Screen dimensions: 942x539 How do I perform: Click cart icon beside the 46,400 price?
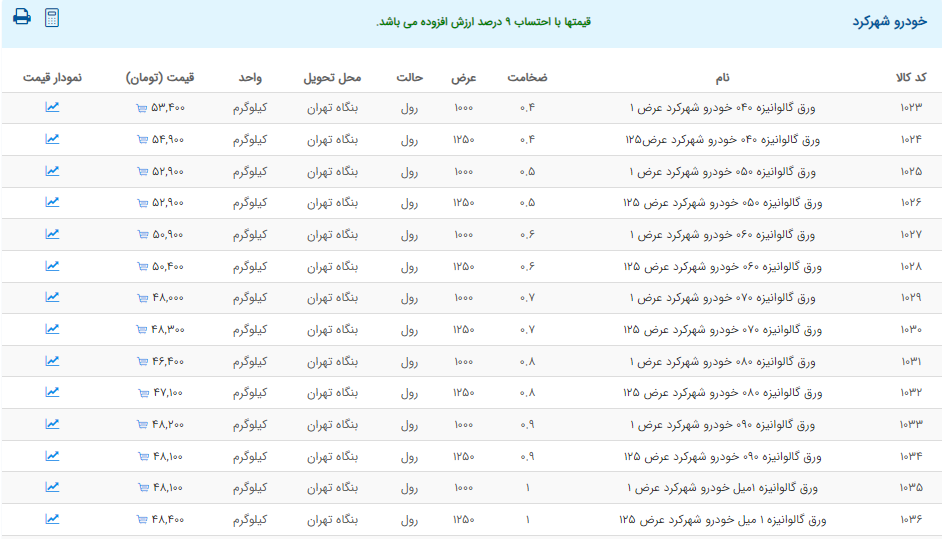(141, 361)
